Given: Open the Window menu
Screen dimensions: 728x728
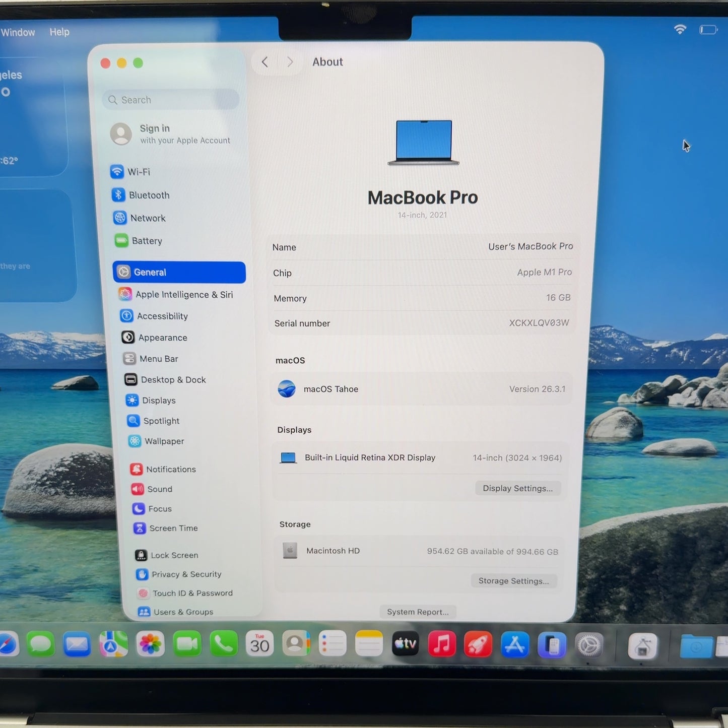Looking at the screenshot, I should (18, 32).
